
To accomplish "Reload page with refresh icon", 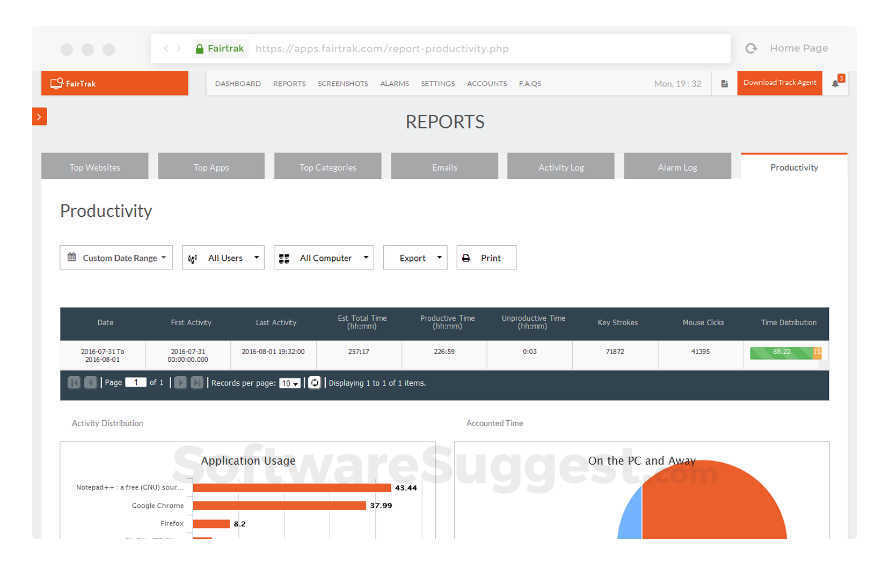I will pyautogui.click(x=751, y=48).
